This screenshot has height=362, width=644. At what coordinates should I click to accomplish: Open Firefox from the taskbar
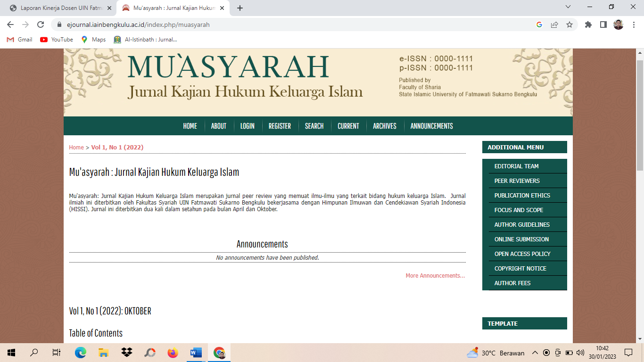tap(173, 353)
